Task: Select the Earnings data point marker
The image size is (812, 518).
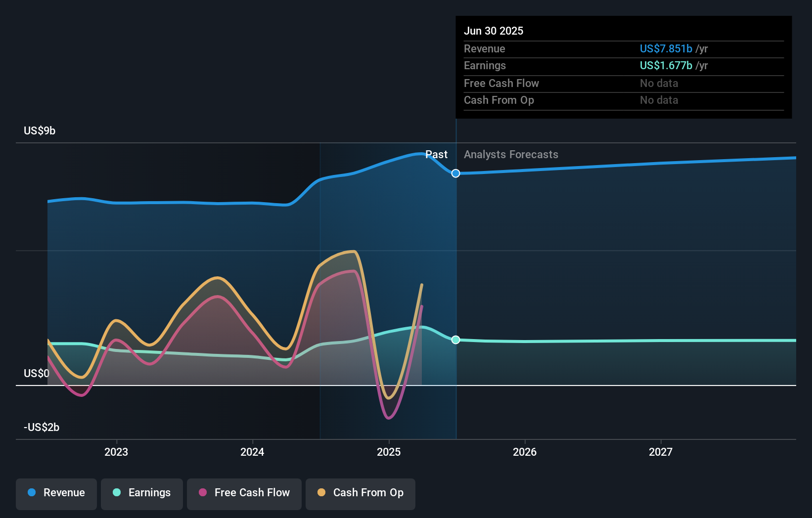Action: 456,340
